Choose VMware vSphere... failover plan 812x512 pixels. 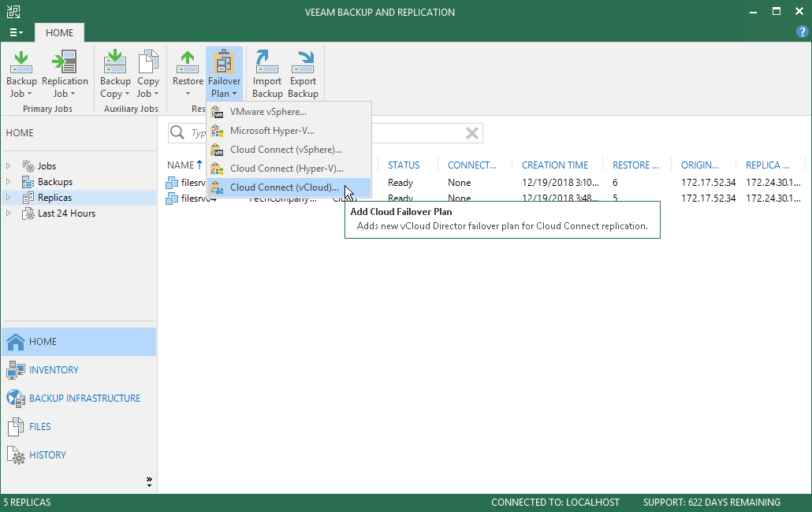coord(289,112)
